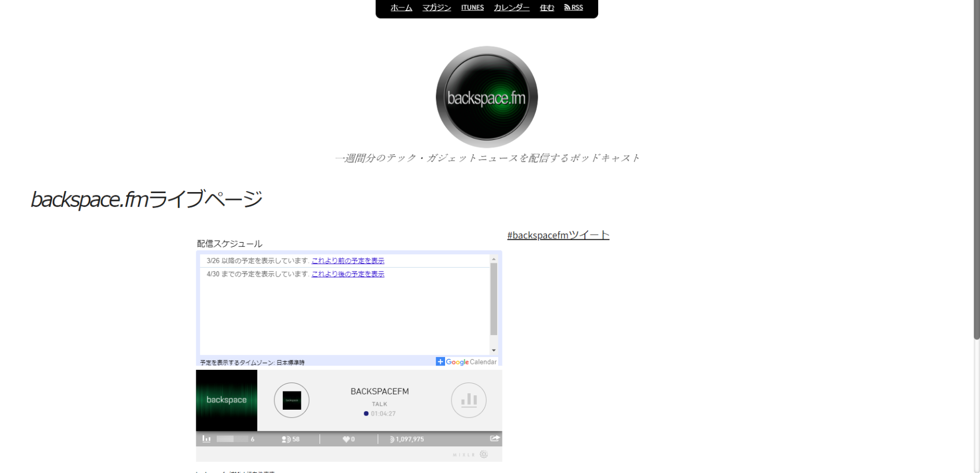Click the calendar scrollbar down arrow

tap(493, 350)
